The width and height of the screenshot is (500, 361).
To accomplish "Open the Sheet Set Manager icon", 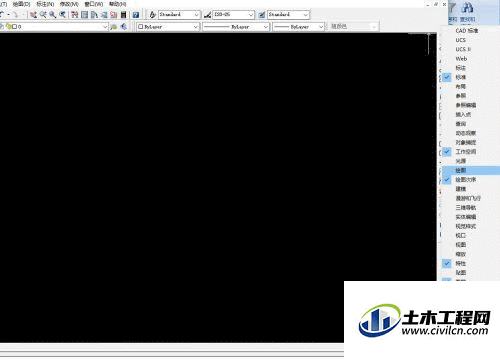I will pyautogui.click(x=104, y=15).
